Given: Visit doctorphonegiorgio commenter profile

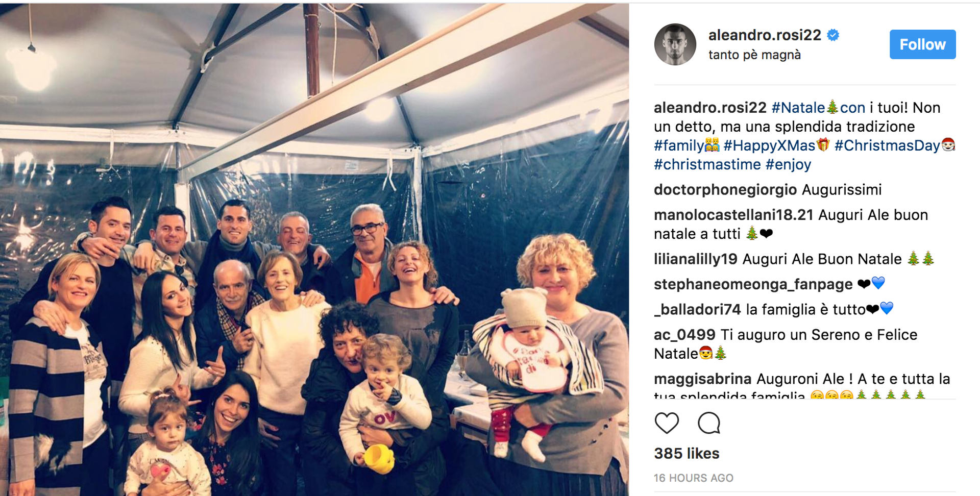Looking at the screenshot, I should (725, 190).
